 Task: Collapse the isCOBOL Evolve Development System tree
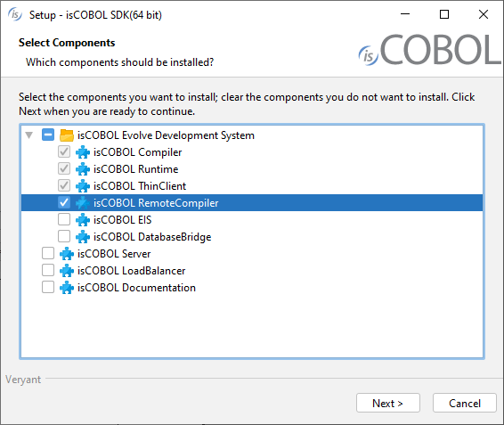[x=29, y=135]
